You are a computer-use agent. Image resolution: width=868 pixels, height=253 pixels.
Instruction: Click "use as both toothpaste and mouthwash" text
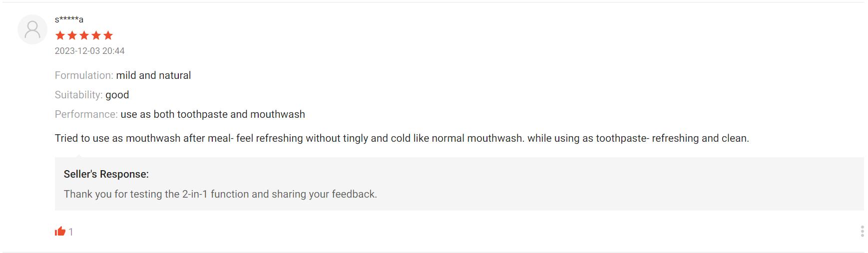tap(212, 114)
